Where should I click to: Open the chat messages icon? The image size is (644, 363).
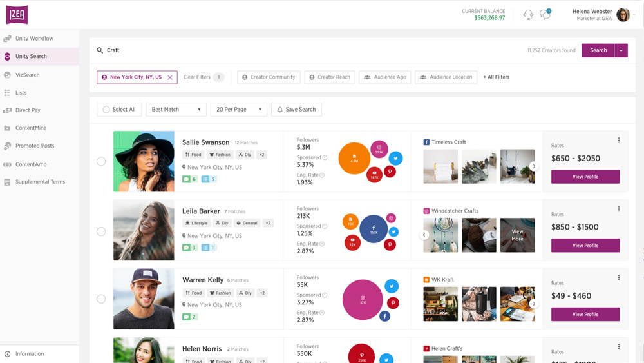click(545, 14)
